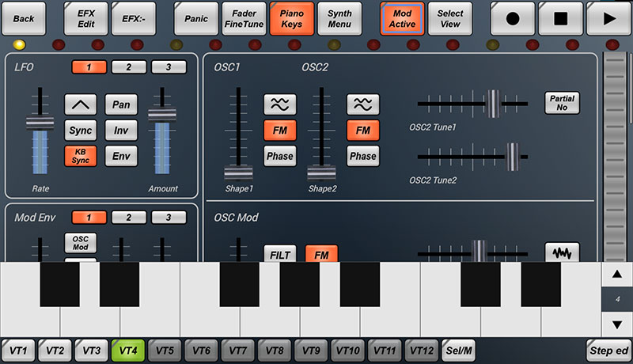The image size is (633, 364).
Task: Disable LFO KB Sync
Action: [x=81, y=156]
